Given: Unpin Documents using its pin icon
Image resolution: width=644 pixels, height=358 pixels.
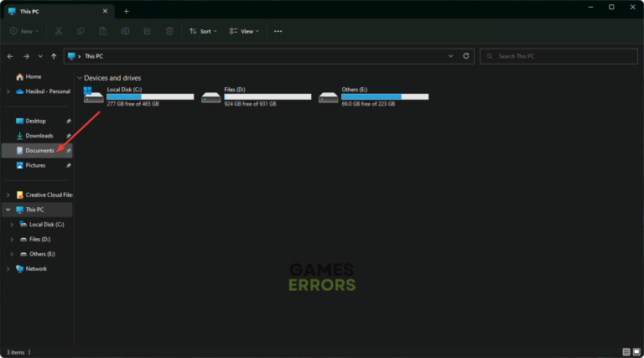Looking at the screenshot, I should pos(69,151).
